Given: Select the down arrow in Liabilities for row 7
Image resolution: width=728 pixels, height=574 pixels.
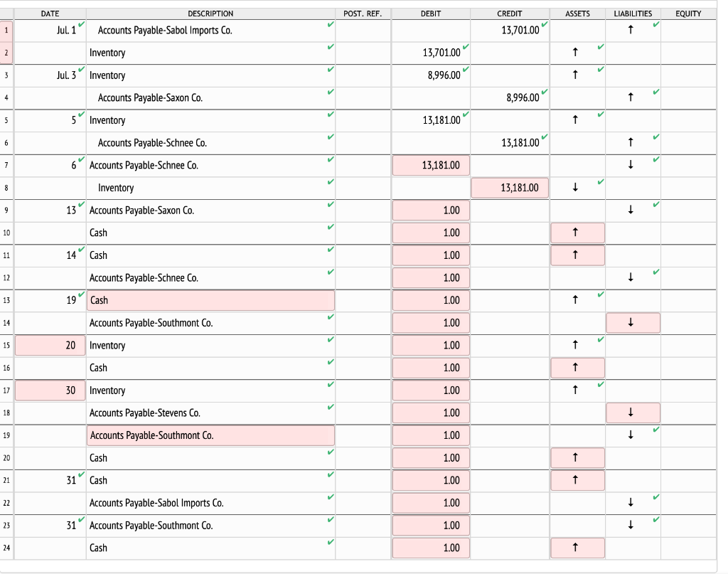Looking at the screenshot, I should (631, 165).
